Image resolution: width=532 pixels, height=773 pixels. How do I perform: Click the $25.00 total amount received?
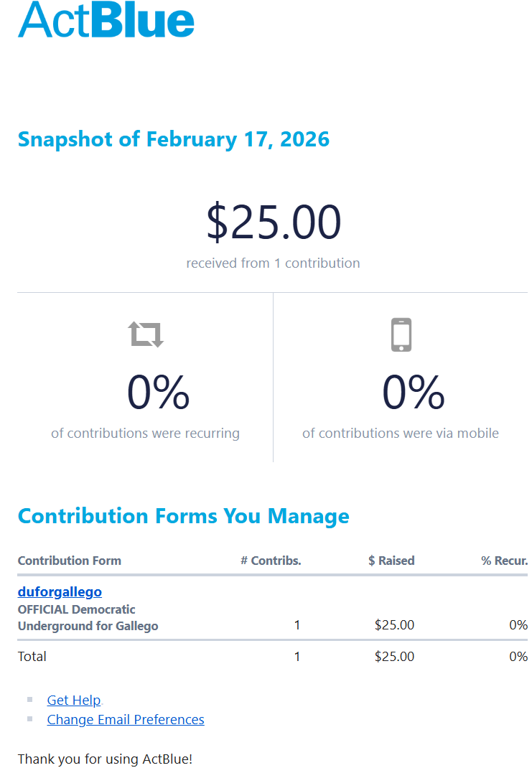point(274,222)
